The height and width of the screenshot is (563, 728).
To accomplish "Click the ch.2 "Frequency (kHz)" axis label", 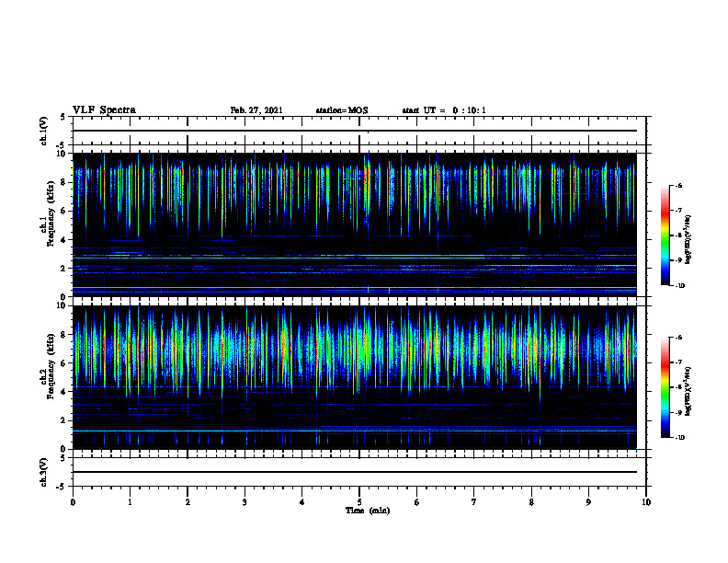I will 51,365.
